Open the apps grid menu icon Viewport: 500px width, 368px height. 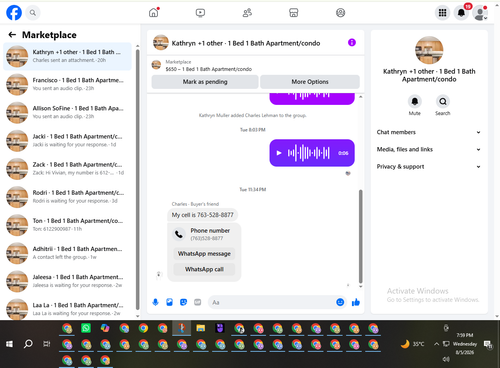point(442,13)
